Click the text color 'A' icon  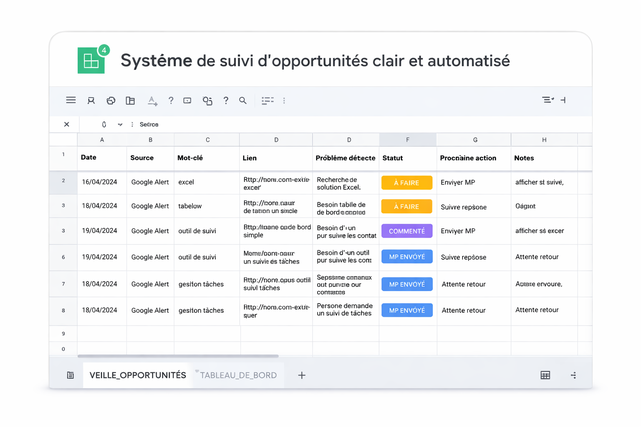point(152,101)
